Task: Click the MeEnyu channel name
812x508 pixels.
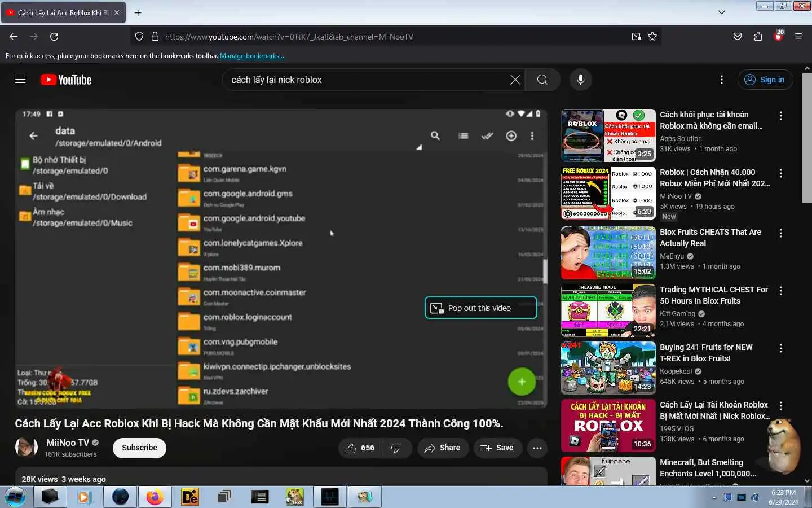Action: tap(672, 256)
